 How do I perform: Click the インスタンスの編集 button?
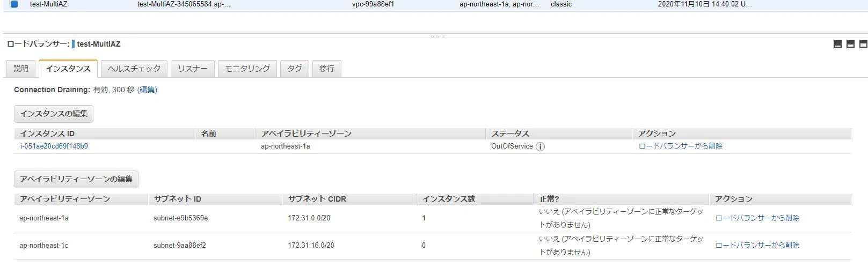tap(54, 114)
